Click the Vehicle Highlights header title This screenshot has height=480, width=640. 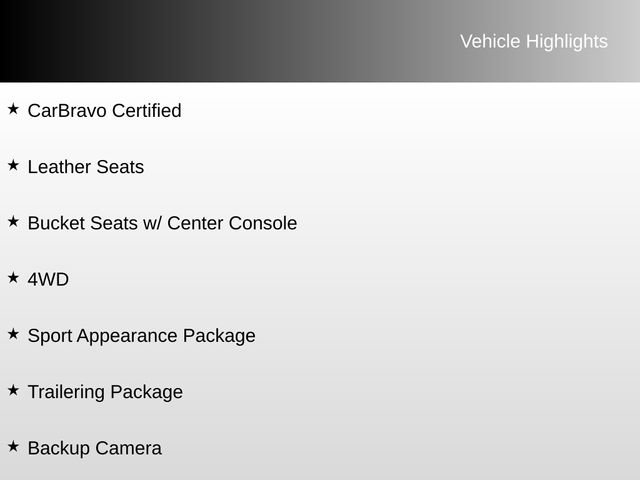(533, 41)
